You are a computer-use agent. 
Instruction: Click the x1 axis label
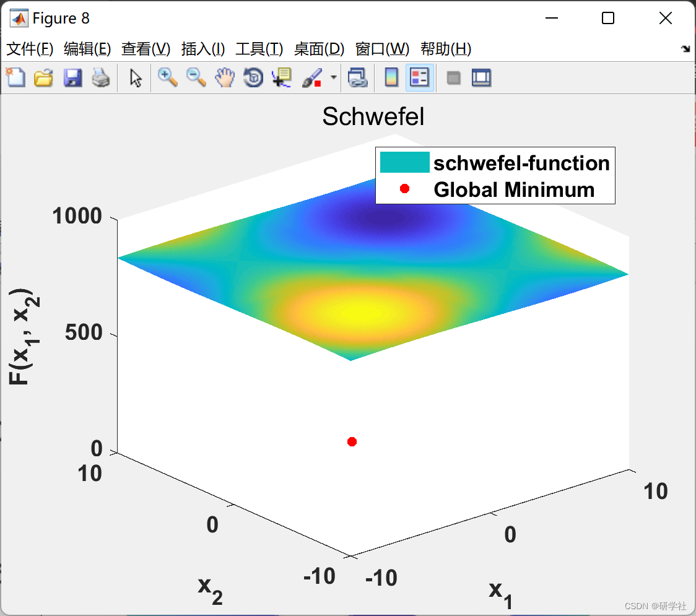(501, 595)
